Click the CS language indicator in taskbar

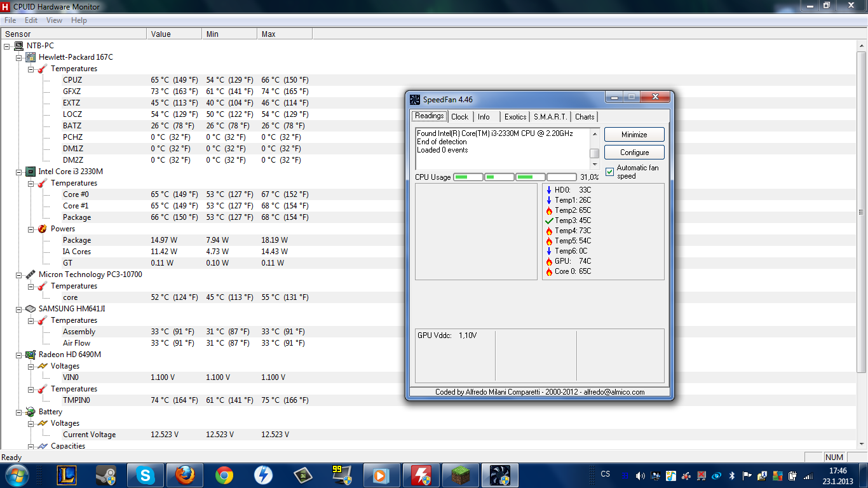(x=606, y=474)
